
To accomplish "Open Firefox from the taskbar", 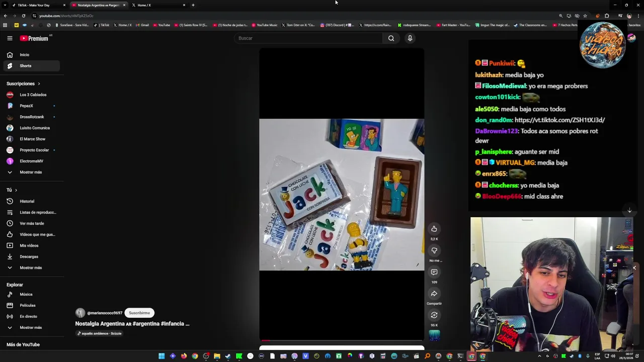I will 184,356.
